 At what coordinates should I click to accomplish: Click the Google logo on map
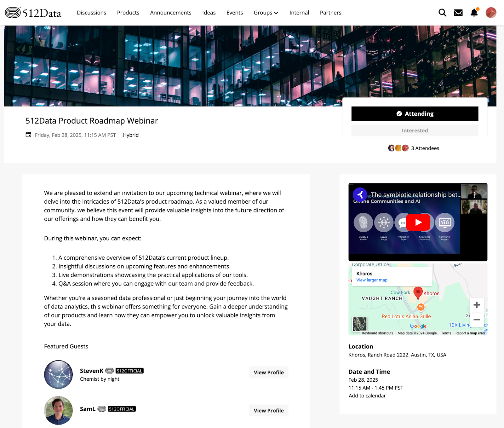[x=418, y=326]
